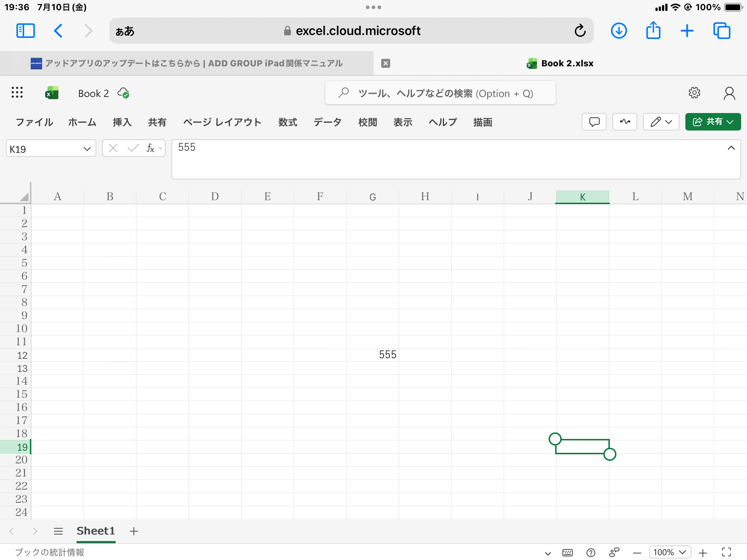The height and width of the screenshot is (560, 747).
Task: Open the Safari sidebar panel
Action: tap(26, 31)
